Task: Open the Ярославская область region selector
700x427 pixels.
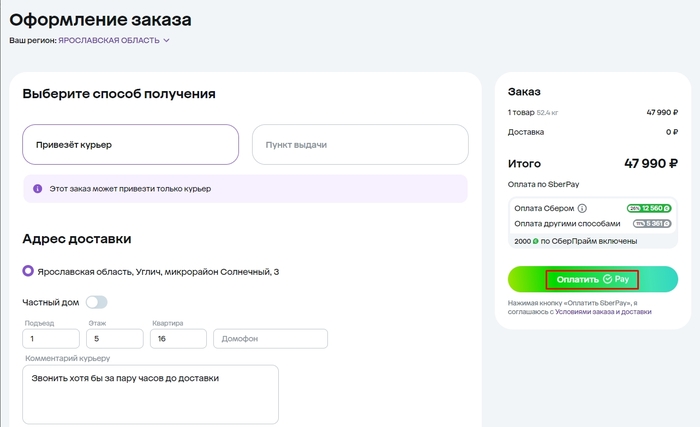Action: pyautogui.click(x=108, y=40)
